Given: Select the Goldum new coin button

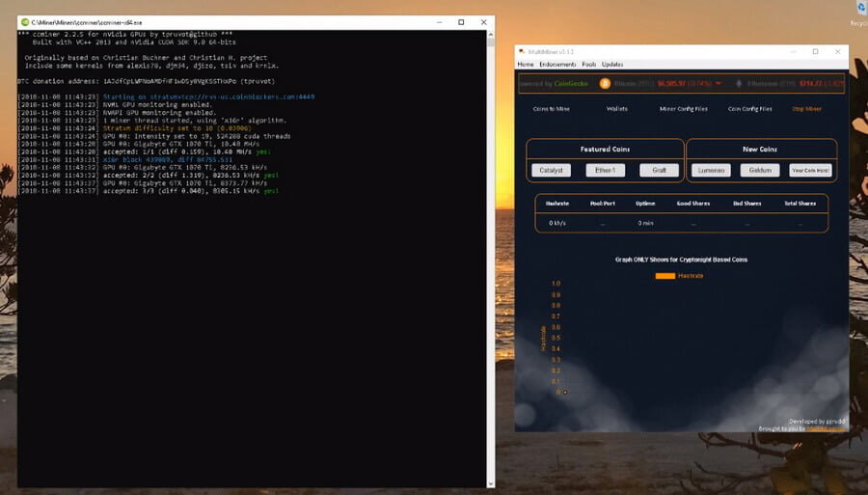Looking at the screenshot, I should pos(760,170).
